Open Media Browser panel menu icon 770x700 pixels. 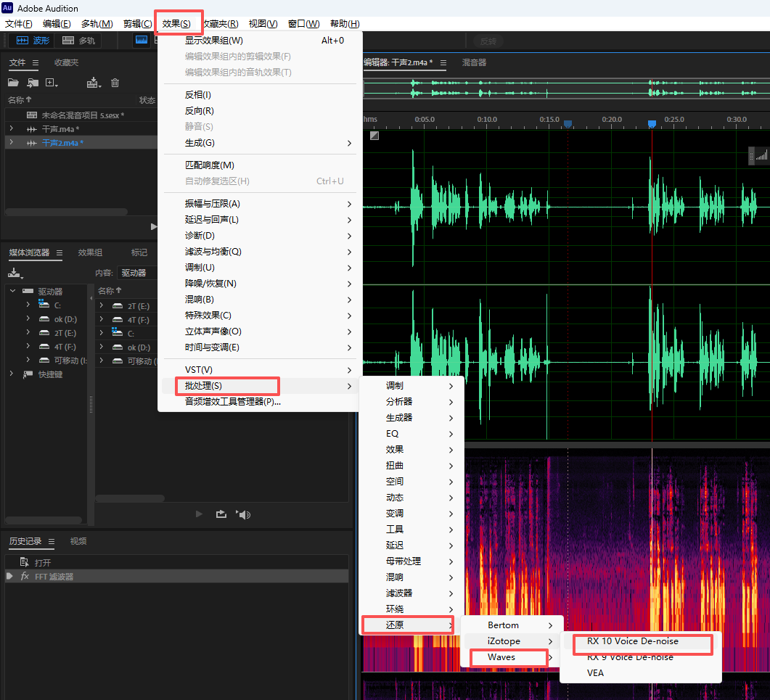coord(60,253)
